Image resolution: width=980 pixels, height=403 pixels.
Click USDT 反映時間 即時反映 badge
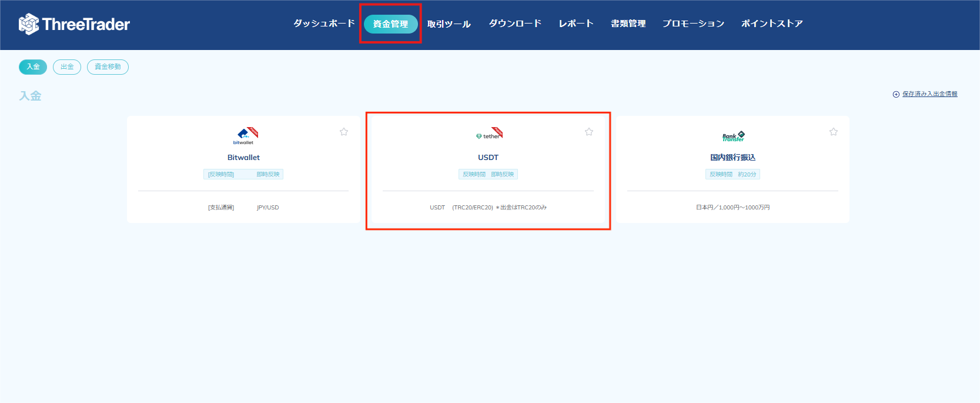point(488,174)
